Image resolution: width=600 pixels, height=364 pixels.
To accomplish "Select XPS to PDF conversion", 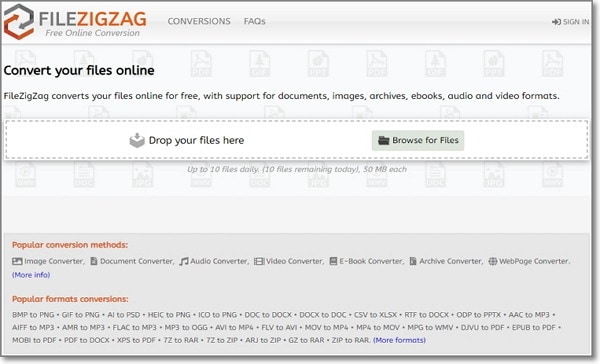I will pyautogui.click(x=136, y=340).
